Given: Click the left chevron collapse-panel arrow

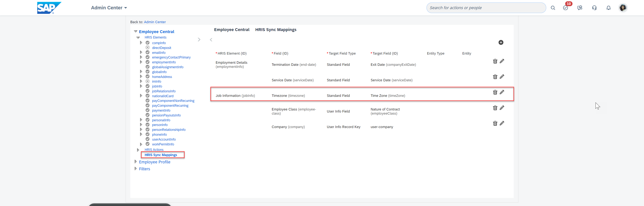Looking at the screenshot, I should click(x=211, y=39).
